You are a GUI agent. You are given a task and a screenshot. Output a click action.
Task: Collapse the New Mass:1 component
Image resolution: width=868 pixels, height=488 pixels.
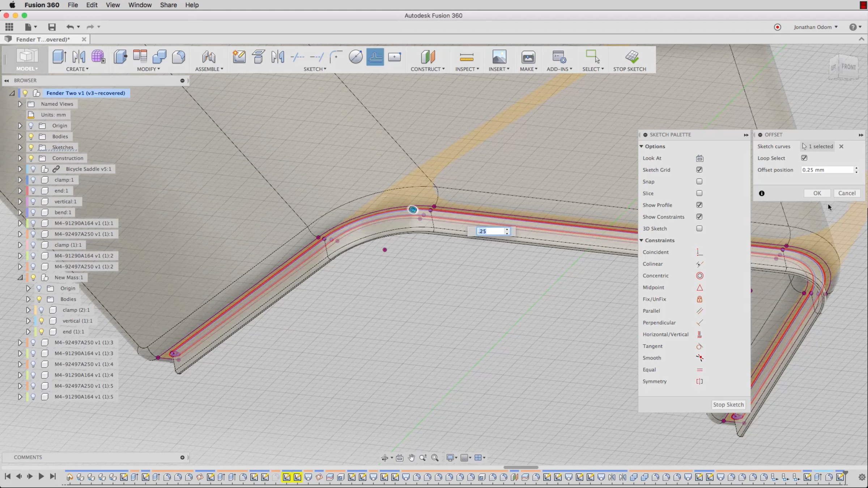coord(20,278)
